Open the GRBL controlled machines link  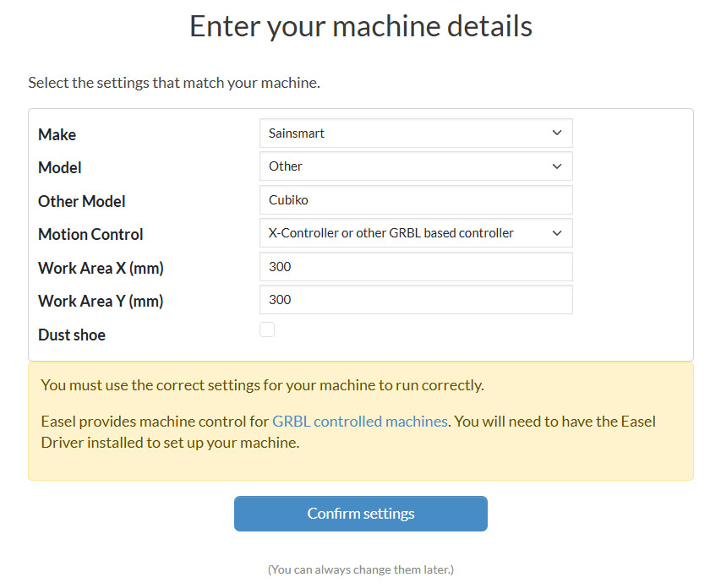(x=359, y=422)
